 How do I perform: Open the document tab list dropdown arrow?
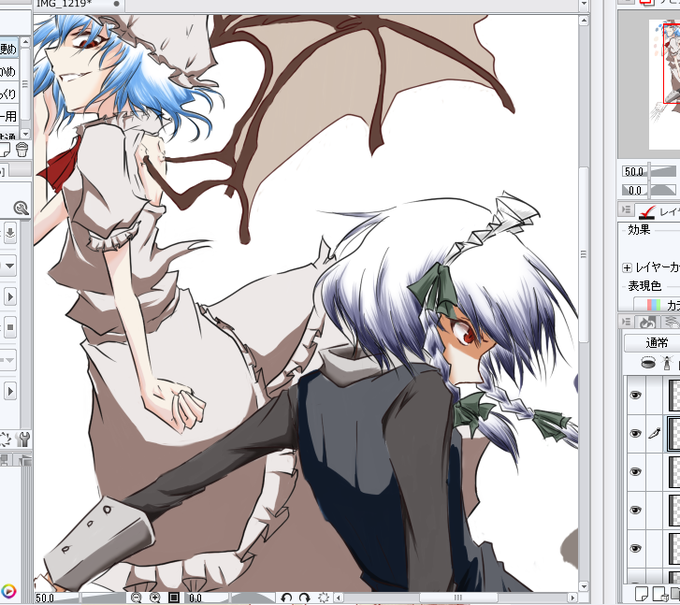click(x=584, y=4)
